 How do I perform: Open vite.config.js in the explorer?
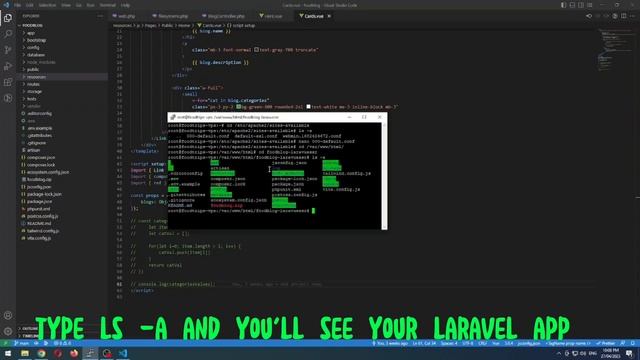point(39,238)
